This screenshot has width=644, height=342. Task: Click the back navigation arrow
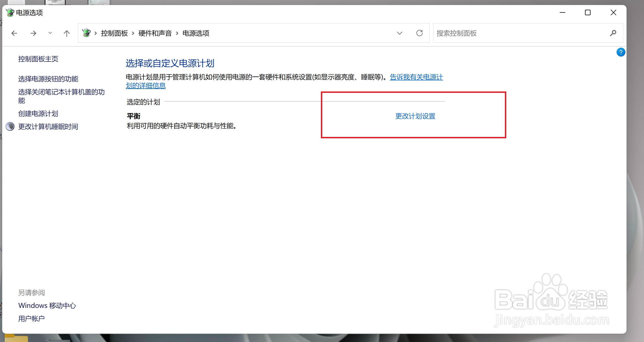point(14,33)
